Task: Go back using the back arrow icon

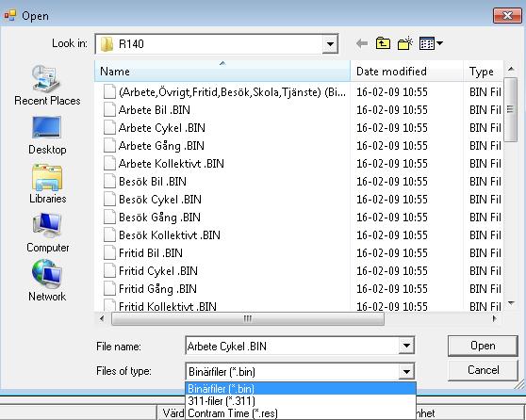Action: tap(362, 43)
